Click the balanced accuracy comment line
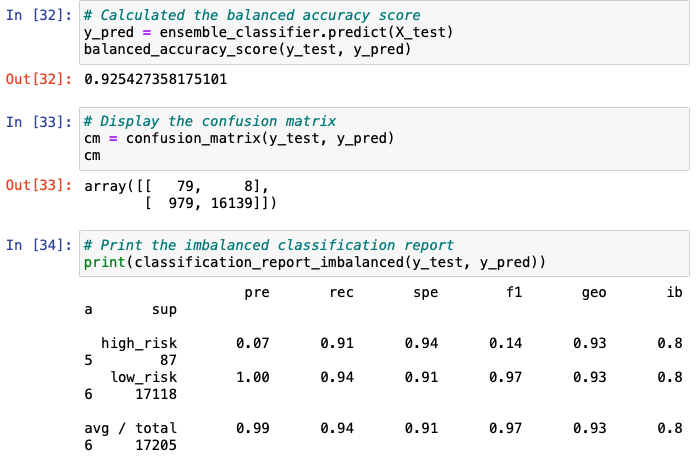Image resolution: width=698 pixels, height=462 pixels. pyautogui.click(x=252, y=15)
